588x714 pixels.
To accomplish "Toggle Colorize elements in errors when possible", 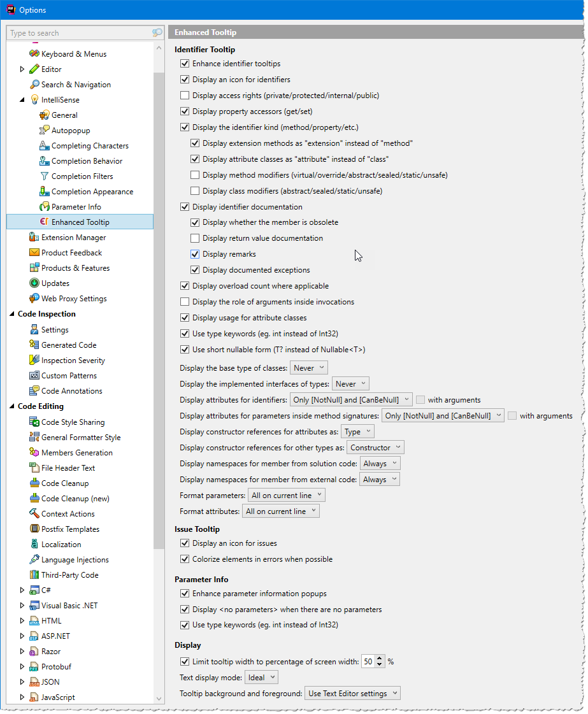I will pos(185,559).
